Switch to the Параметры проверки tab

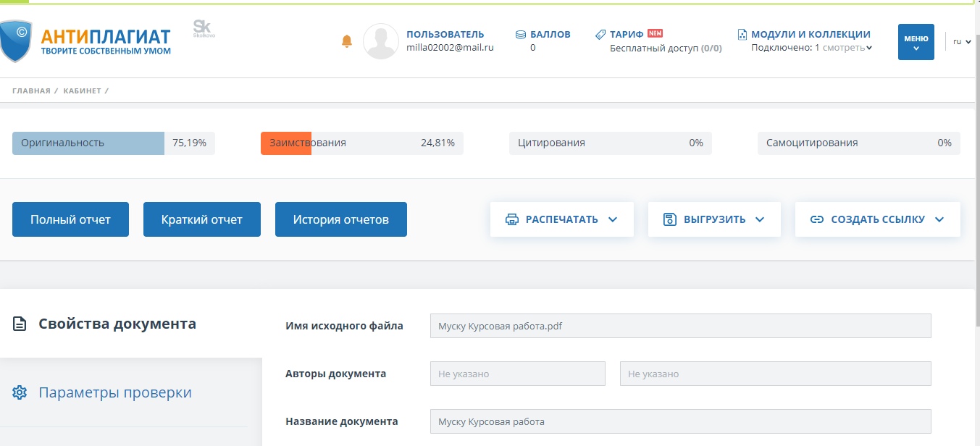click(115, 392)
